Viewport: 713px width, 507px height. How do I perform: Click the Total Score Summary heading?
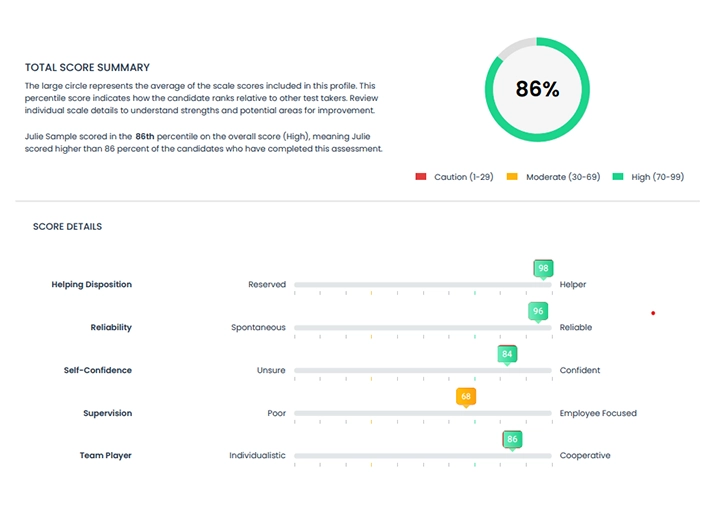click(88, 68)
